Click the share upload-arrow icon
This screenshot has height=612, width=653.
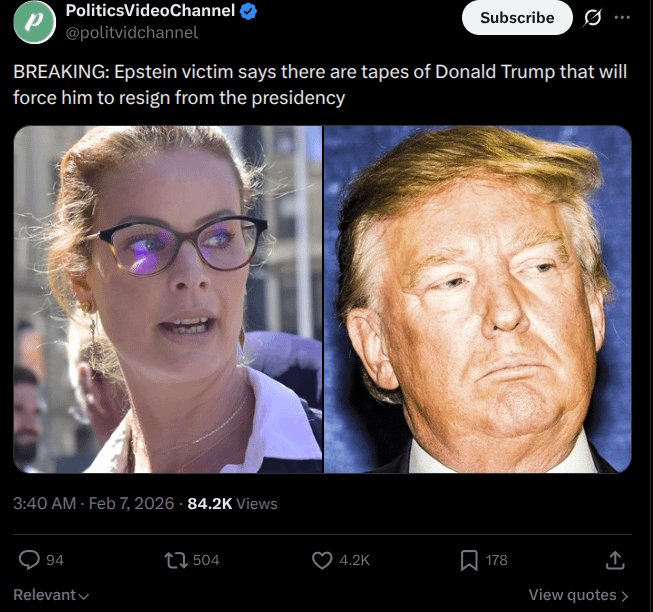pyautogui.click(x=616, y=560)
